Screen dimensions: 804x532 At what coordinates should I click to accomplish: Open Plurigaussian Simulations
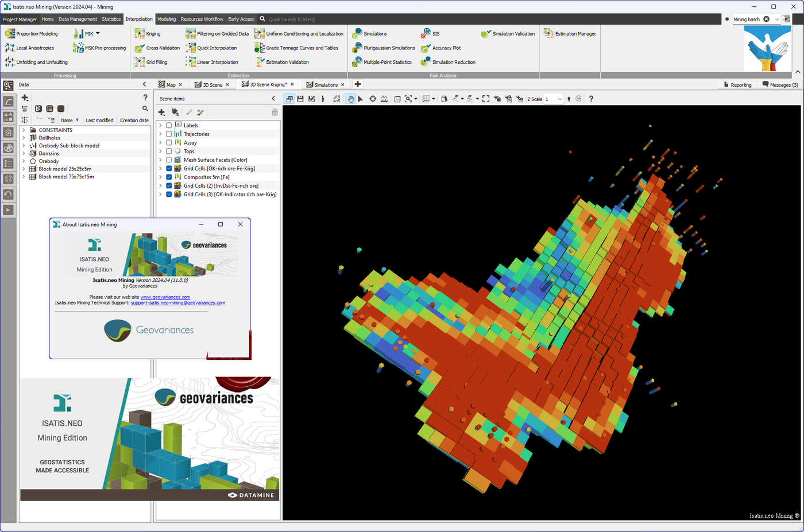[x=383, y=48]
